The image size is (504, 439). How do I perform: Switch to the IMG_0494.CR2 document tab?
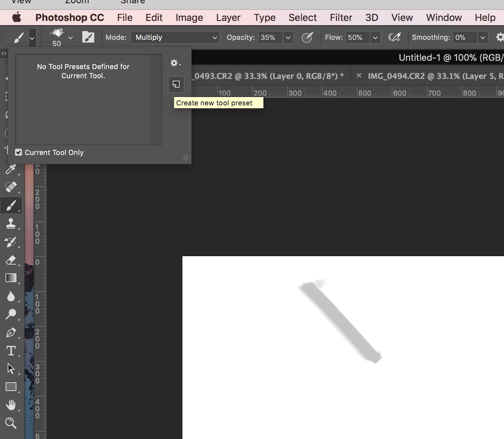point(435,76)
